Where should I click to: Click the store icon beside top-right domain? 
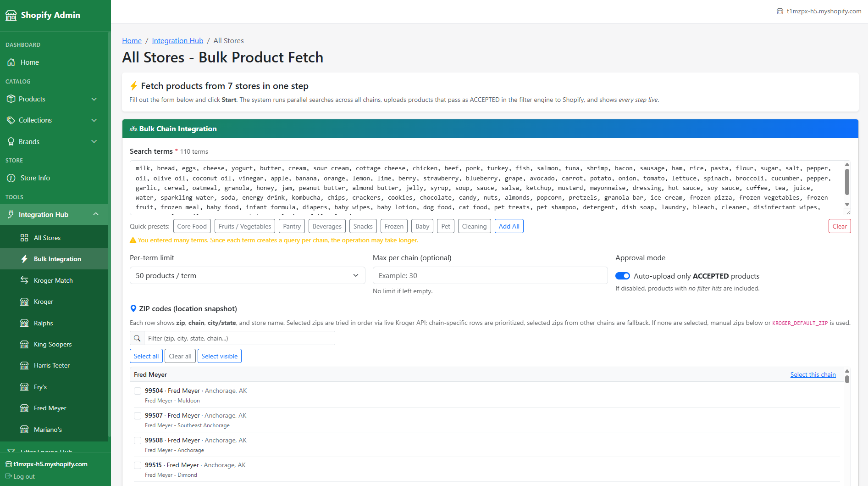tap(780, 11)
